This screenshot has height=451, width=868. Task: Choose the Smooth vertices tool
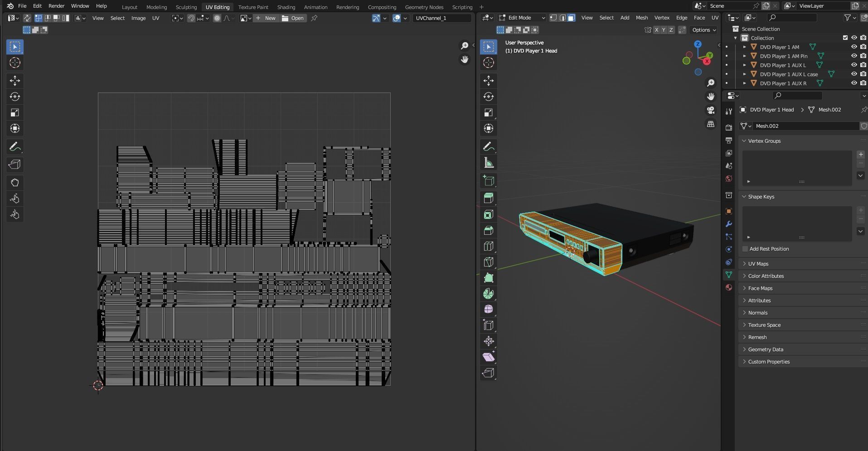pyautogui.click(x=489, y=309)
